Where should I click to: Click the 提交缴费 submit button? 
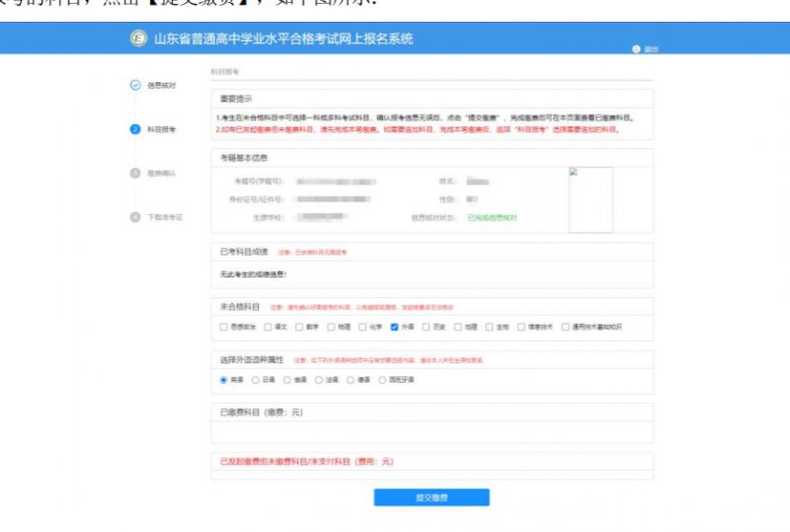431,497
